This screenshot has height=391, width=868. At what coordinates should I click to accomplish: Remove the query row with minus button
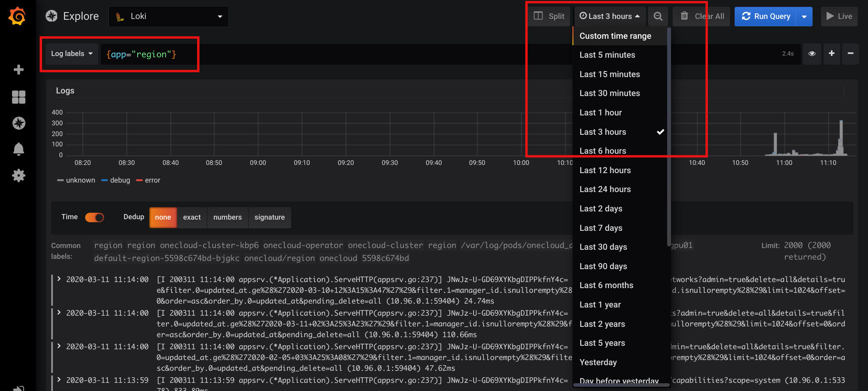pos(850,53)
